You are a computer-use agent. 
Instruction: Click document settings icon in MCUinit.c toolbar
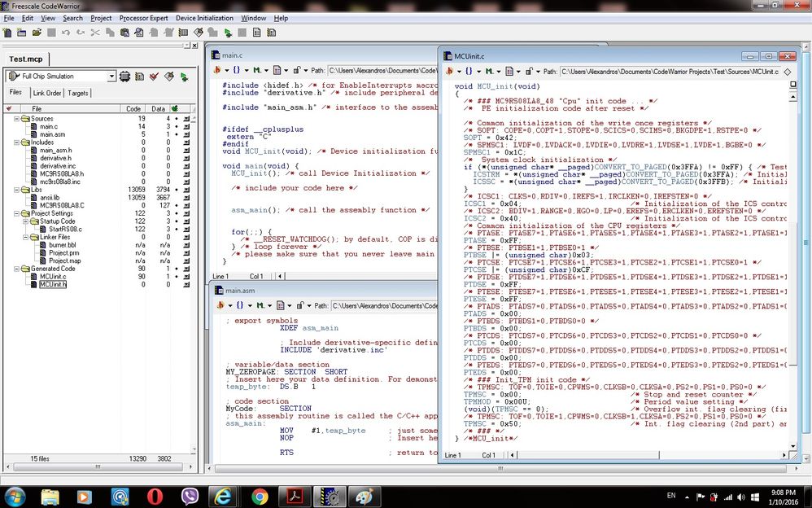pos(509,71)
